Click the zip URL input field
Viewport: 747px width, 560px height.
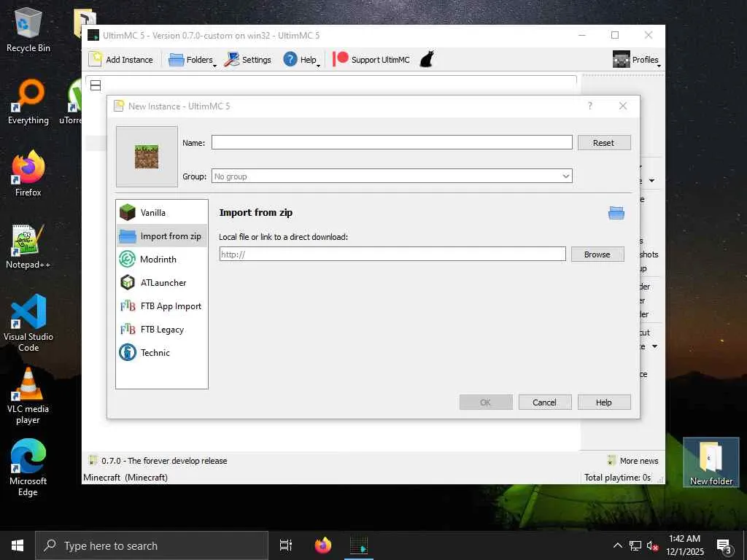tap(392, 254)
